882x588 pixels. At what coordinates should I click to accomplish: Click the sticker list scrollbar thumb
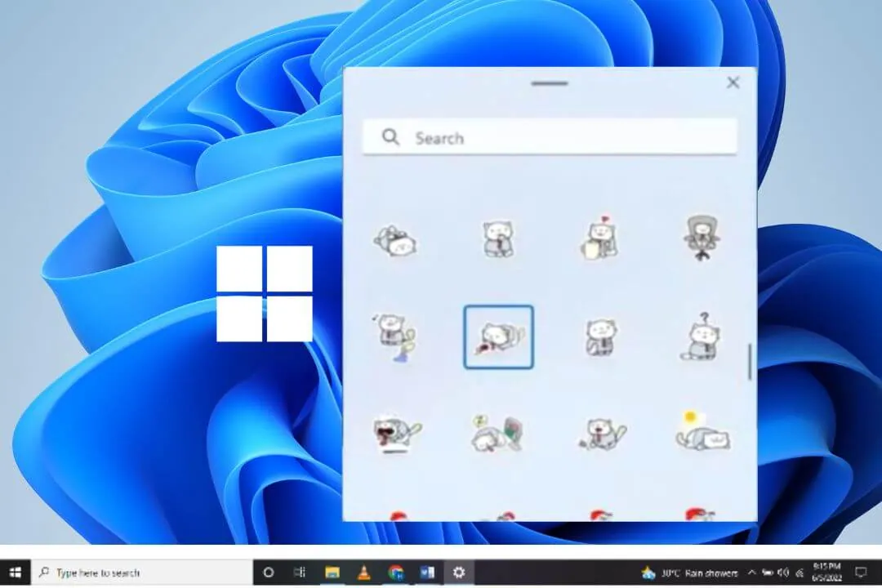pos(749,362)
